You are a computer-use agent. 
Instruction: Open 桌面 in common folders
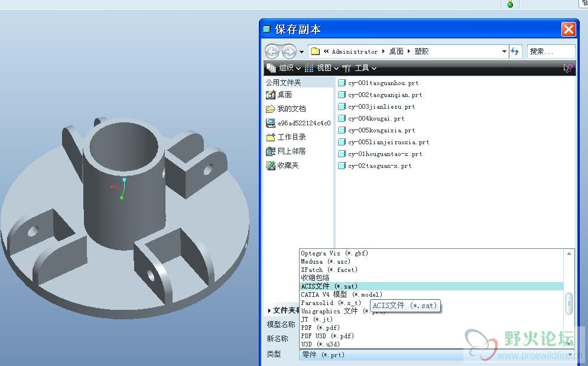pos(279,95)
